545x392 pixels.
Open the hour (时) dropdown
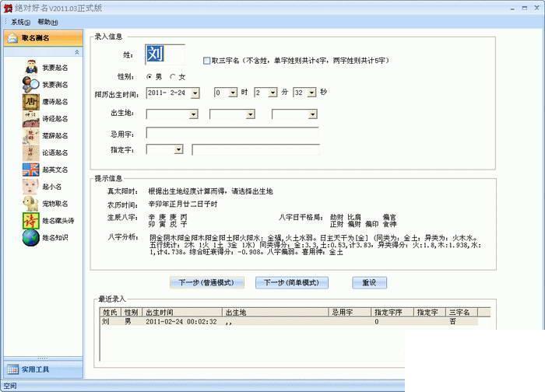coord(233,93)
